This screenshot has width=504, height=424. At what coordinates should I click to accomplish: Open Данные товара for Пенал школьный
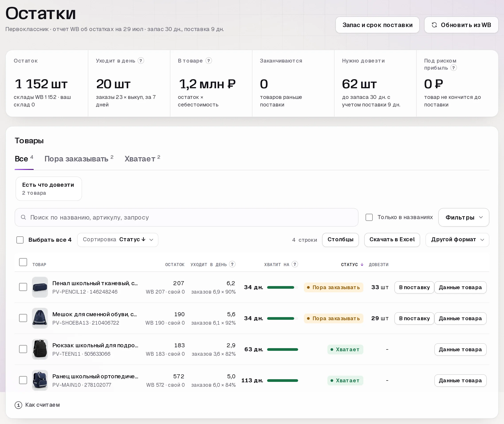pyautogui.click(x=460, y=287)
